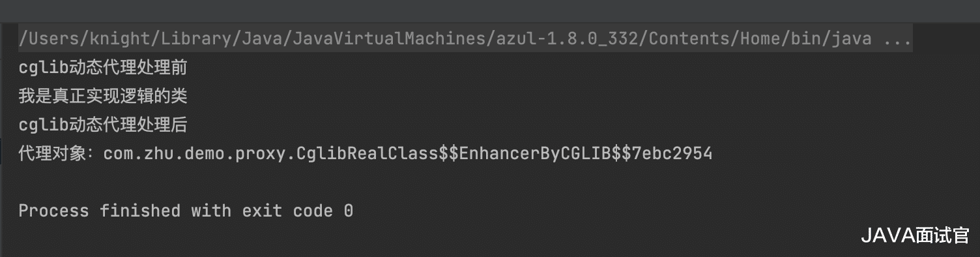
Task: Click the azul-1.8.0_332 segment in path
Action: click(x=567, y=39)
